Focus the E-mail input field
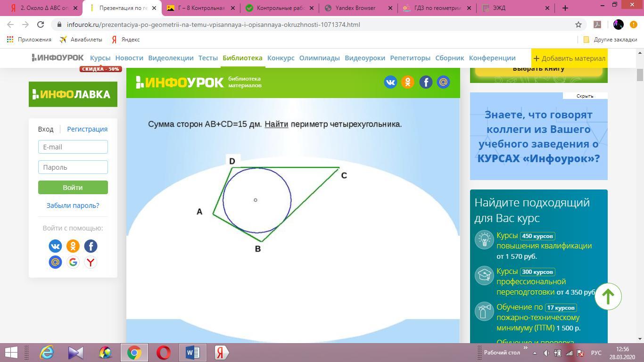The width and height of the screenshot is (644, 362). 73,147
